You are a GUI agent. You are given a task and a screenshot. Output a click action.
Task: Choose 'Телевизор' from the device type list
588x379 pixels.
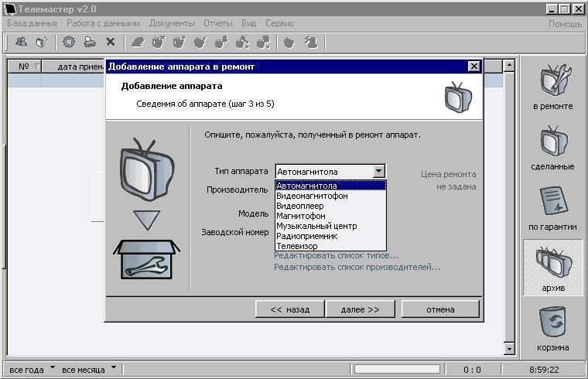pyautogui.click(x=297, y=246)
